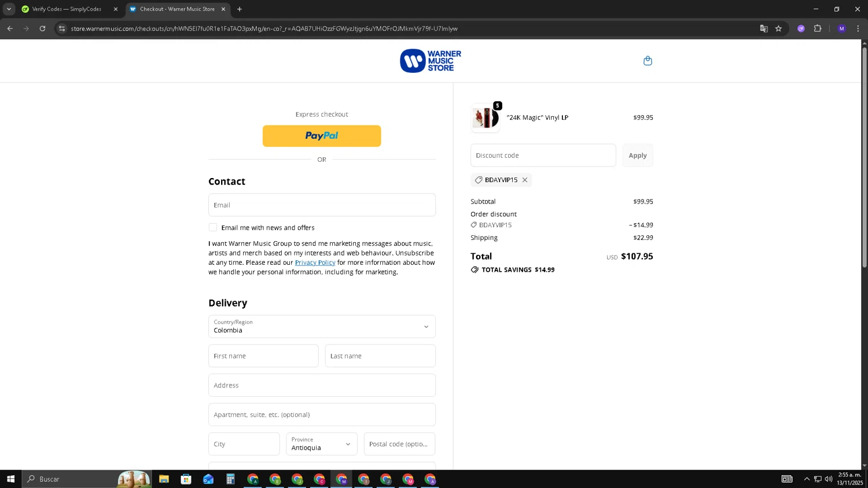Open Microsoft Store from the taskbar
Viewport: 868px width, 488px height.
point(186,479)
